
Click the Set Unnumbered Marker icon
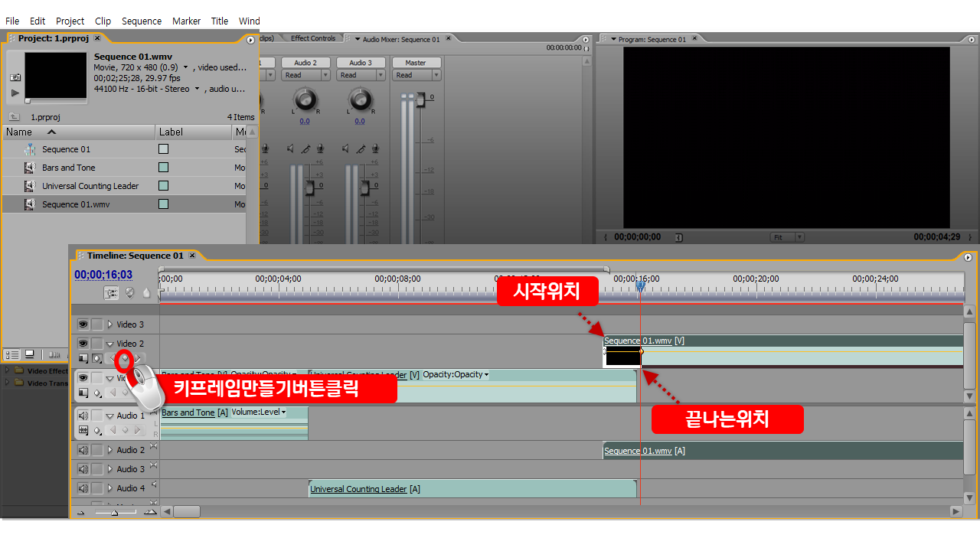point(146,292)
